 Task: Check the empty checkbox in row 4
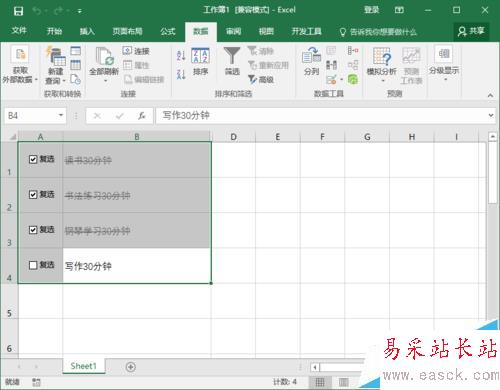(33, 265)
